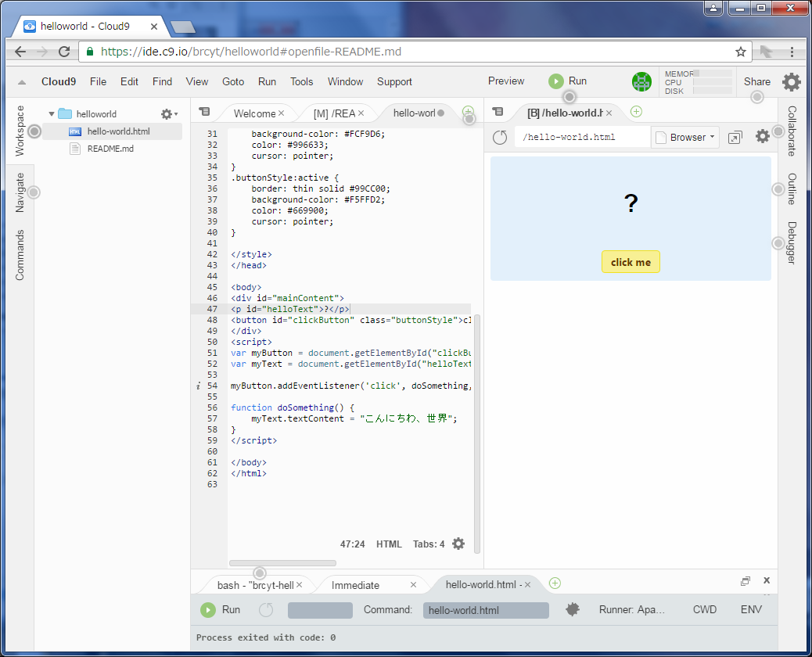Collapse the menu bar with the up arrow
The width and height of the screenshot is (812, 657).
click(x=22, y=82)
